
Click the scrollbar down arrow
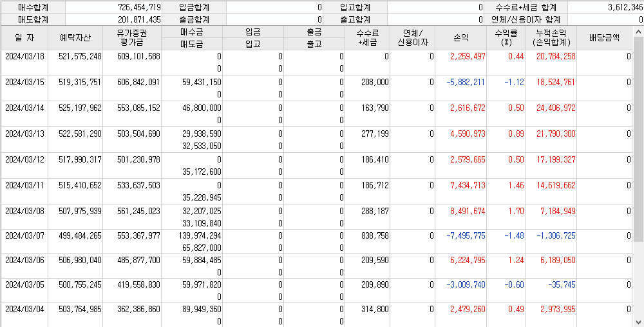(x=638, y=322)
